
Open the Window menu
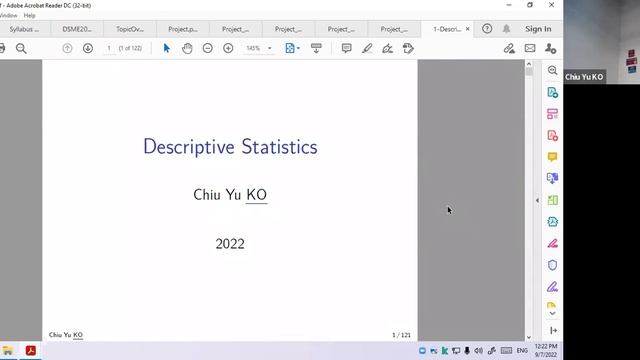9,16
